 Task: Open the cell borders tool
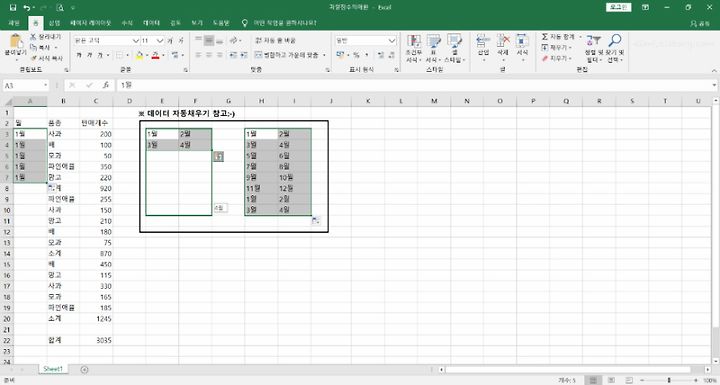pyautogui.click(x=119, y=55)
